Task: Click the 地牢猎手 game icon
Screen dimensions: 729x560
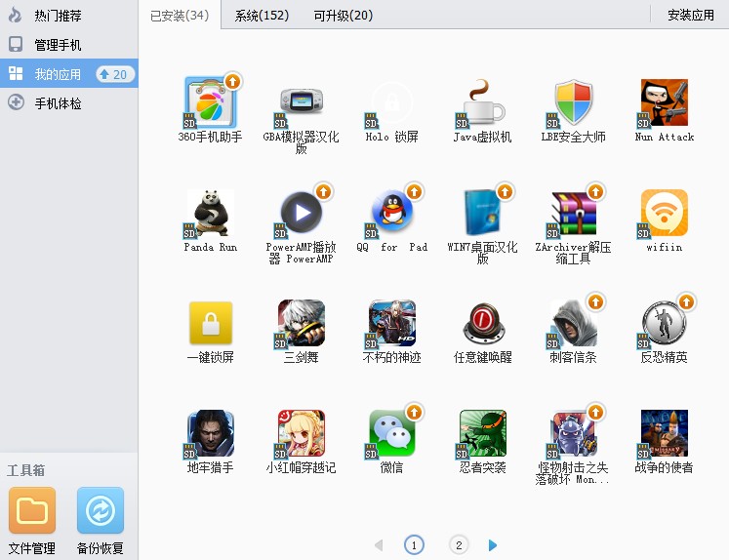Action: point(210,433)
